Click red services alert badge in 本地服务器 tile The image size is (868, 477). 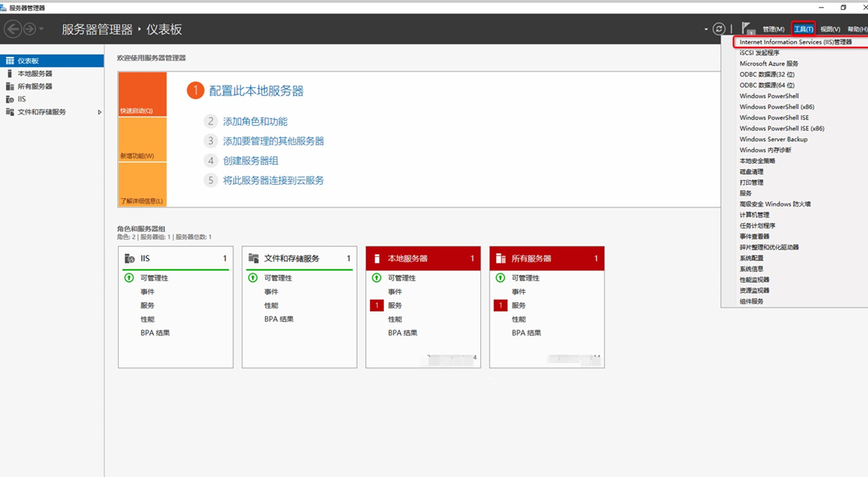pos(377,305)
